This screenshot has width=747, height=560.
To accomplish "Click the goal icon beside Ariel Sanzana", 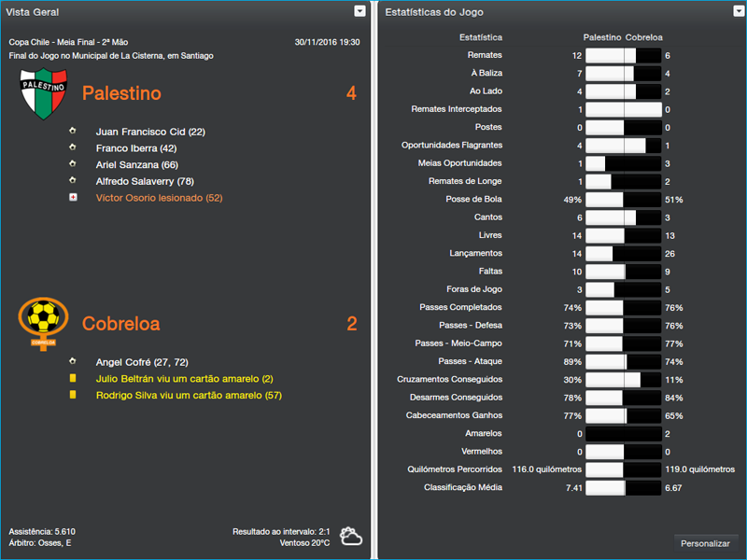I will (x=73, y=164).
